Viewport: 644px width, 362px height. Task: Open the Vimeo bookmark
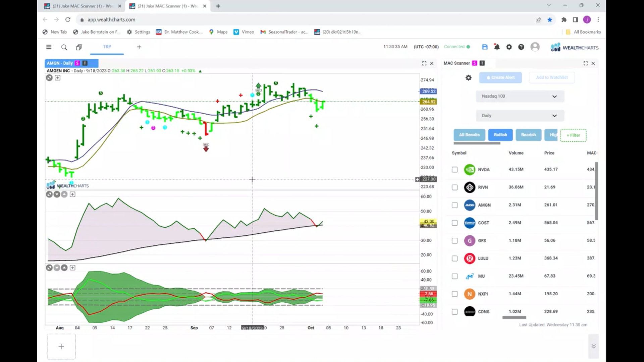point(244,32)
